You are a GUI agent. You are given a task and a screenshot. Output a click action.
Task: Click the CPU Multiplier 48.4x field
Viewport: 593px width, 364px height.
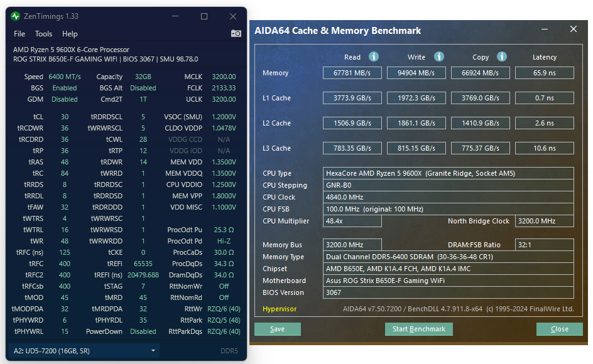click(x=352, y=221)
